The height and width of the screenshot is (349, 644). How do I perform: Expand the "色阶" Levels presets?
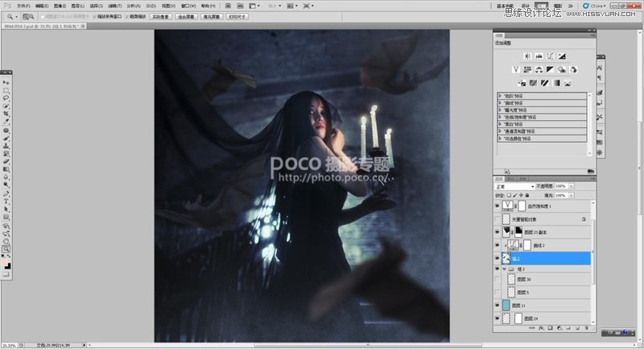coord(500,96)
